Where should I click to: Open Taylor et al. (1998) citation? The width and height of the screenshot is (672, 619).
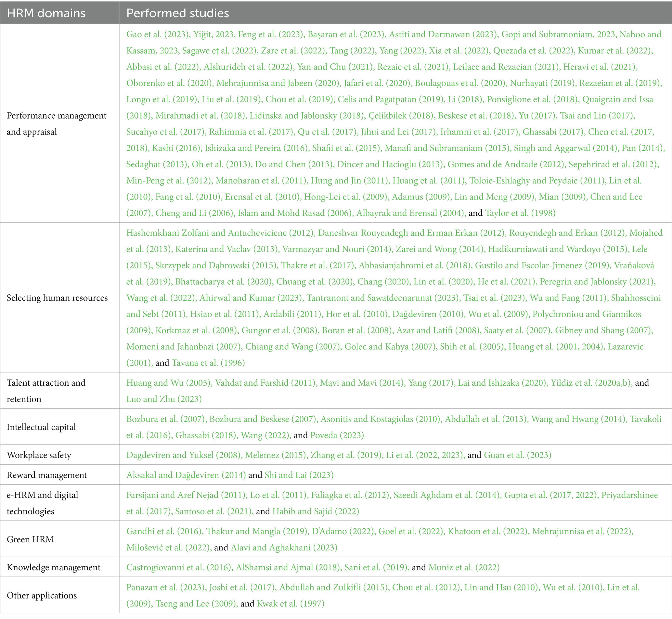click(x=520, y=213)
